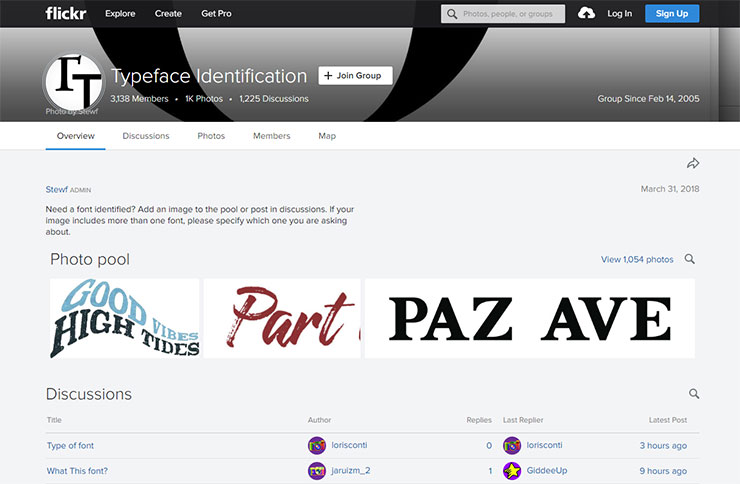
Task: Click the 9 hours ago latest post
Action: tap(663, 471)
